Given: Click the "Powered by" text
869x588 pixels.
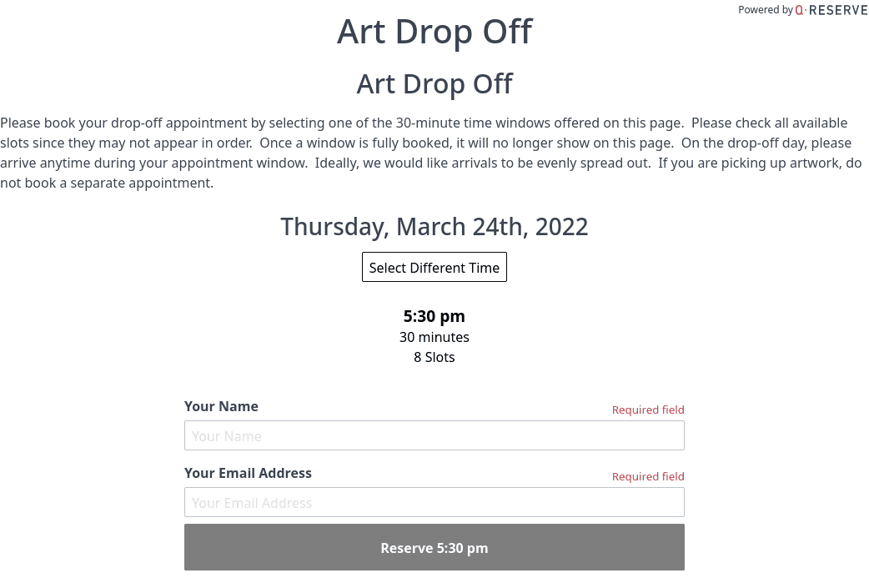Looking at the screenshot, I should (x=765, y=10).
